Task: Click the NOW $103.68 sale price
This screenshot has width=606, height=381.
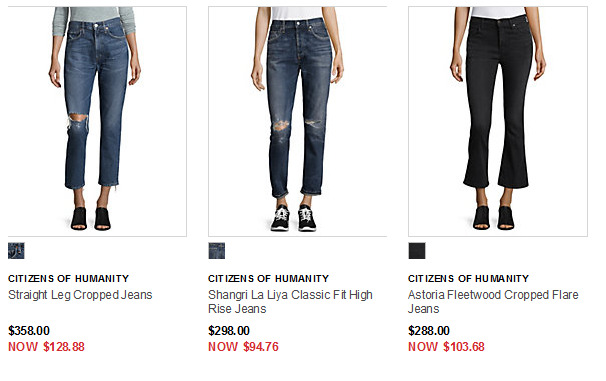Action: (x=446, y=347)
